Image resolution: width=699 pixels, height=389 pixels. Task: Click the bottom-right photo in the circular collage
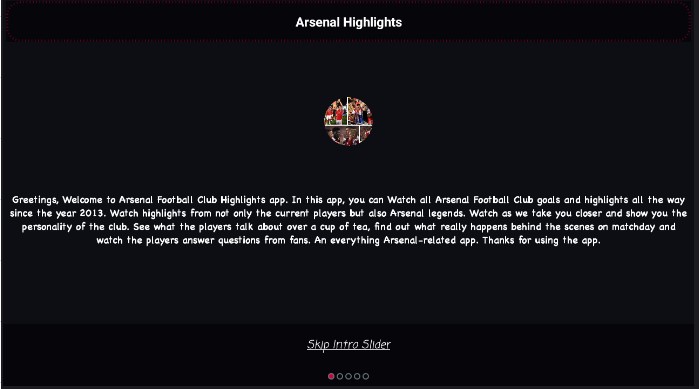point(366,133)
